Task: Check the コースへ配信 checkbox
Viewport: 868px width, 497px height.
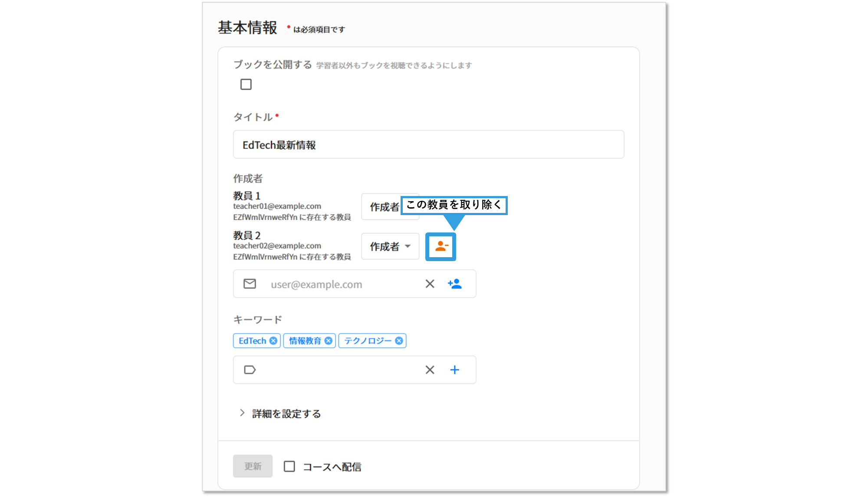Action: tap(289, 466)
